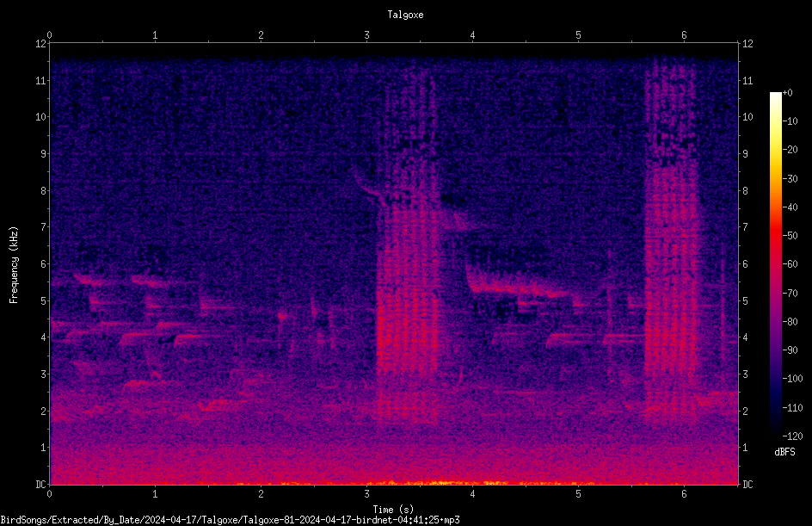Click the Frequency (kHz) axis title
Viewport: 812px width, 526px height.
[14, 265]
